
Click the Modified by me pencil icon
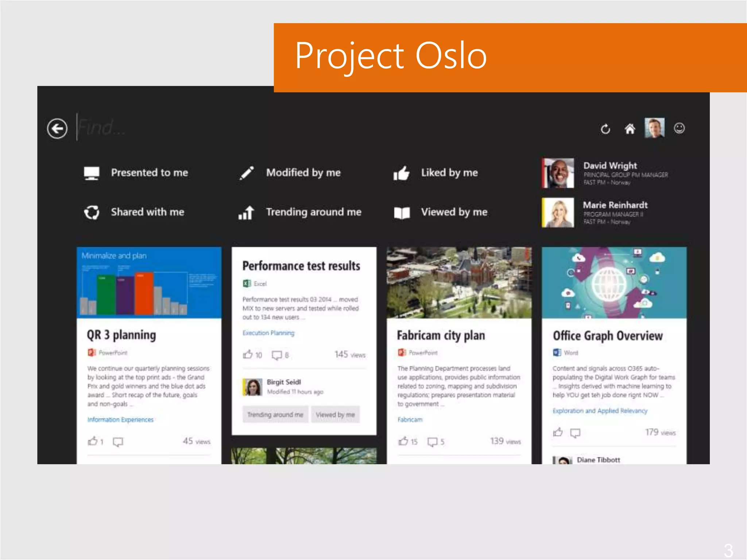(x=247, y=173)
